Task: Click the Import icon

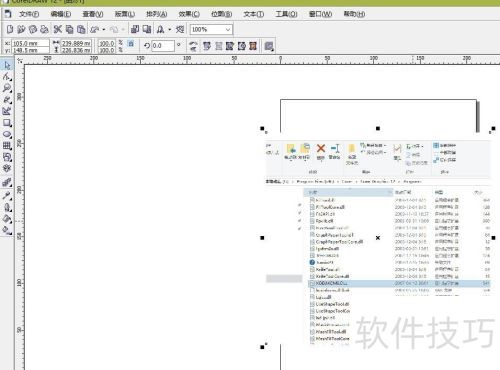Action: coord(135,29)
